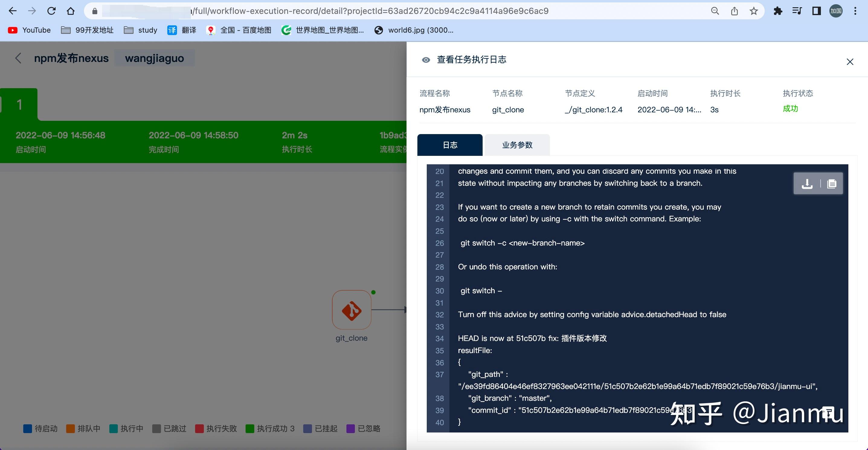The height and width of the screenshot is (450, 868).
Task: Toggle browser side panel
Action: click(816, 11)
